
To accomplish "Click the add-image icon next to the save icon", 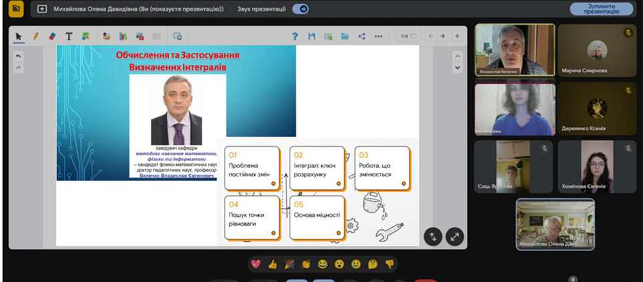I will tap(328, 36).
